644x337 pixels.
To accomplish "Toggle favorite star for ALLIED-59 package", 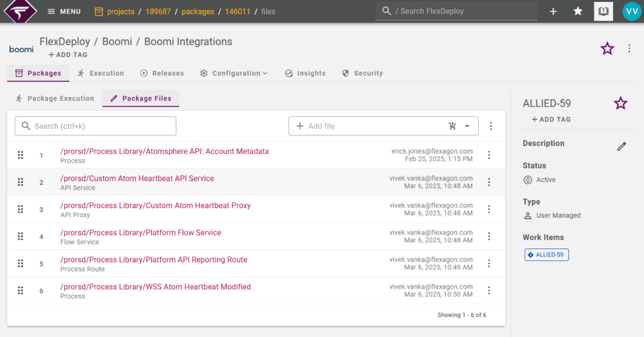I will 620,104.
